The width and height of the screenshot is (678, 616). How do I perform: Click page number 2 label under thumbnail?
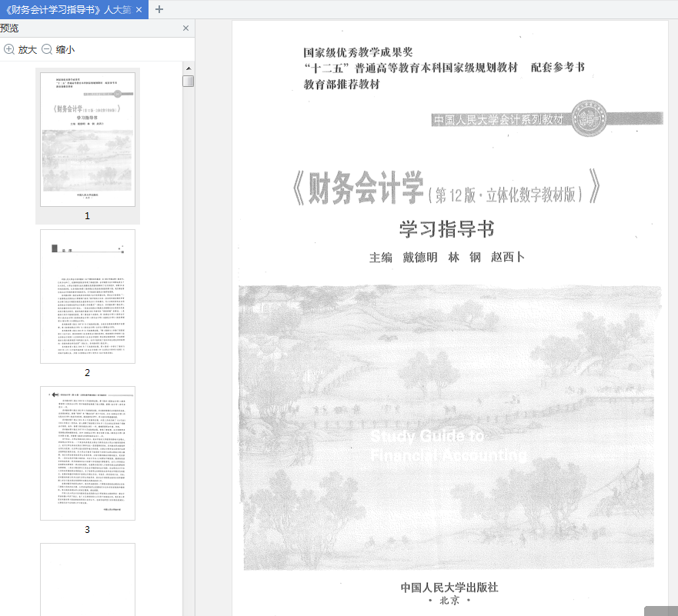point(87,372)
